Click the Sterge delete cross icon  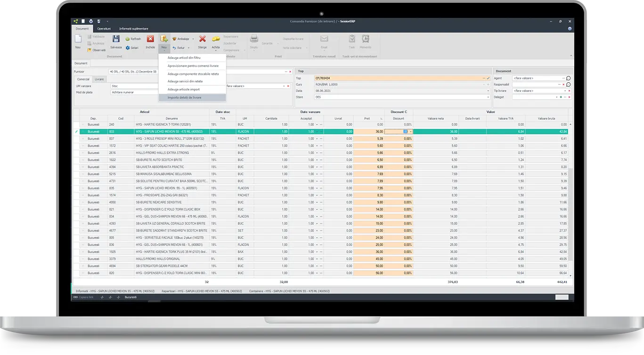202,39
